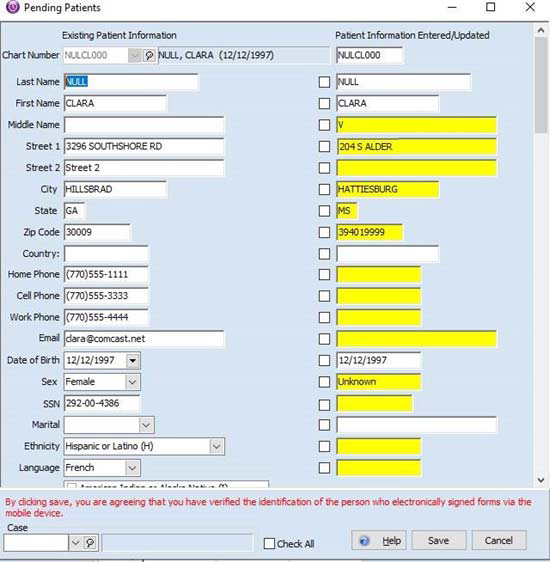Tick the Cell Phone update checkbox
The width and height of the screenshot is (550, 562).
[x=324, y=296]
